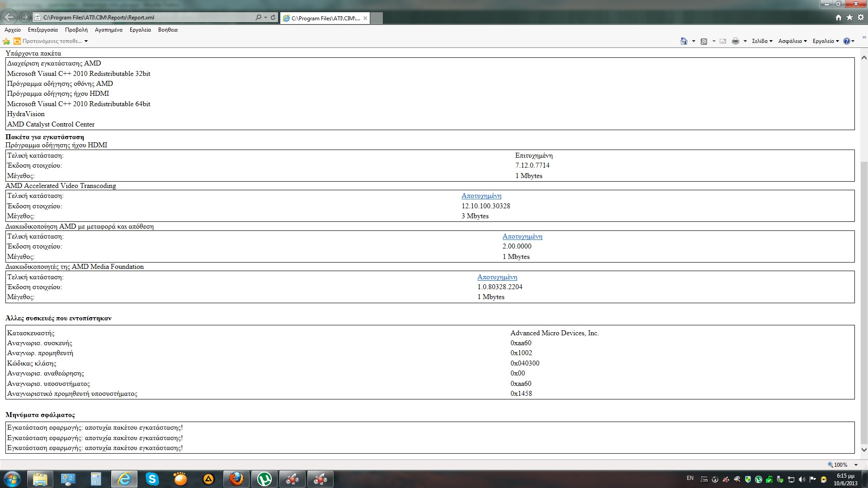Expand the Προτεινόμενες τοποθεσίες dropdown

coord(86,41)
